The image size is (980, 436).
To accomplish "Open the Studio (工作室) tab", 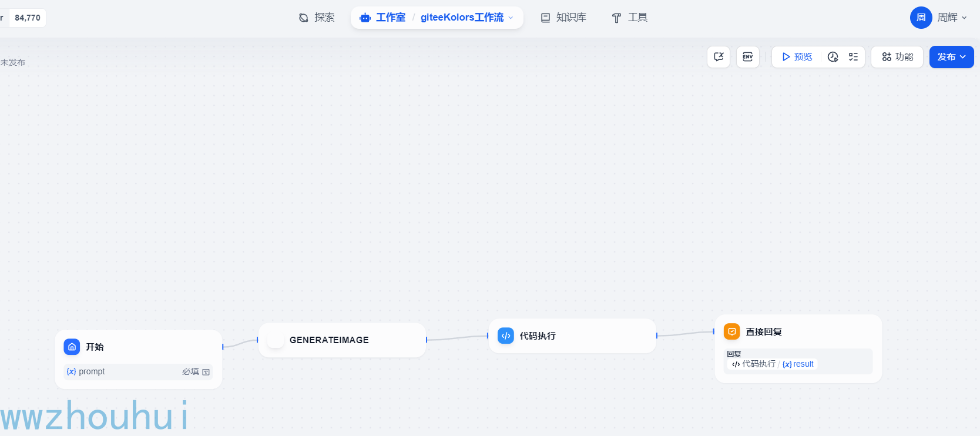I will pyautogui.click(x=382, y=18).
